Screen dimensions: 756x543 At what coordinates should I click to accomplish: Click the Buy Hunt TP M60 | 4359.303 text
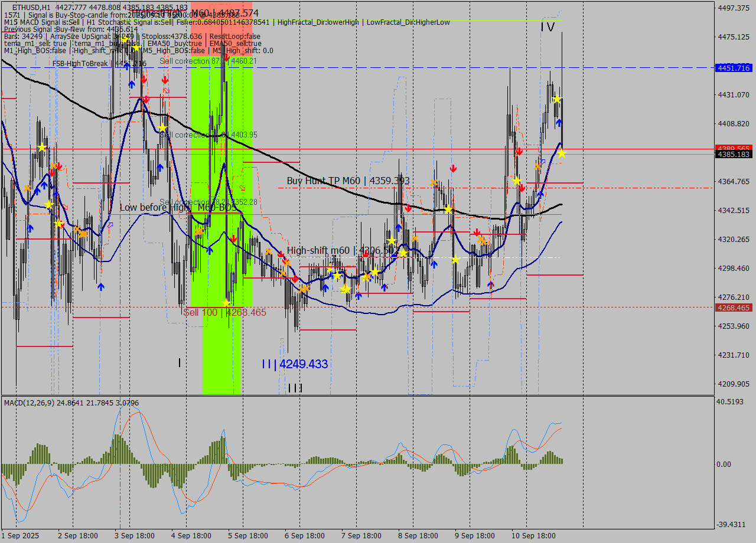348,180
